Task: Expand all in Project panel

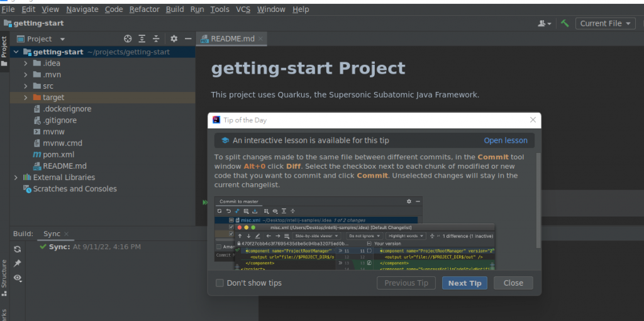Action: pyautogui.click(x=142, y=38)
